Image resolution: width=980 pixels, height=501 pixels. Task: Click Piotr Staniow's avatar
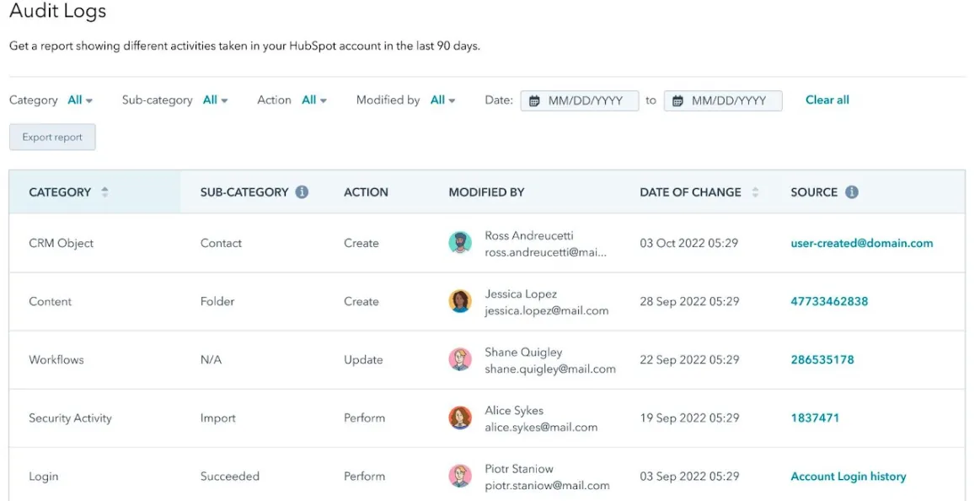point(460,476)
